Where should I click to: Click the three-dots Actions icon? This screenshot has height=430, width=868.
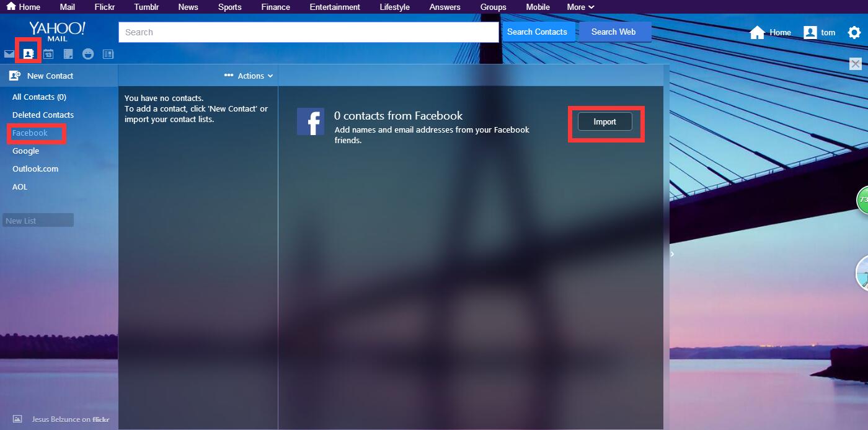[229, 76]
